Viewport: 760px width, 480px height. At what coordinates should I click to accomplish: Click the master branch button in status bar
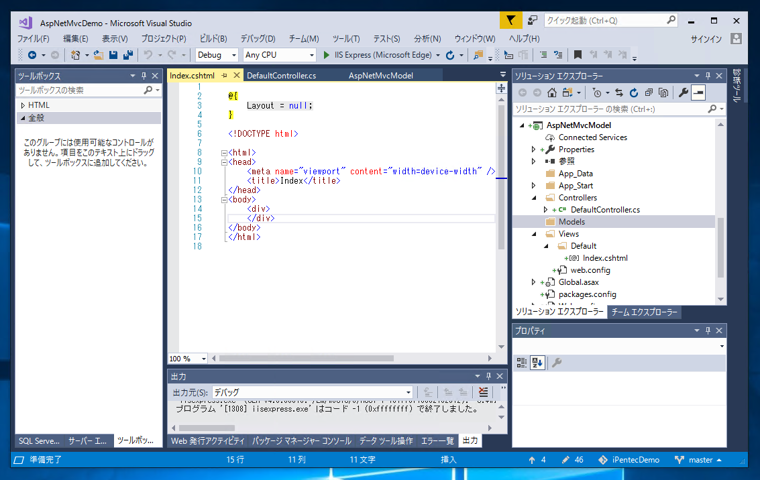click(698, 460)
